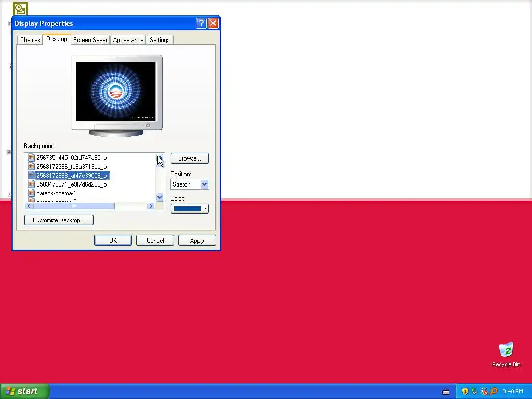This screenshot has height=399, width=532.
Task: Select background 2583473971_e9f7d6d296_o
Action: pyautogui.click(x=72, y=184)
